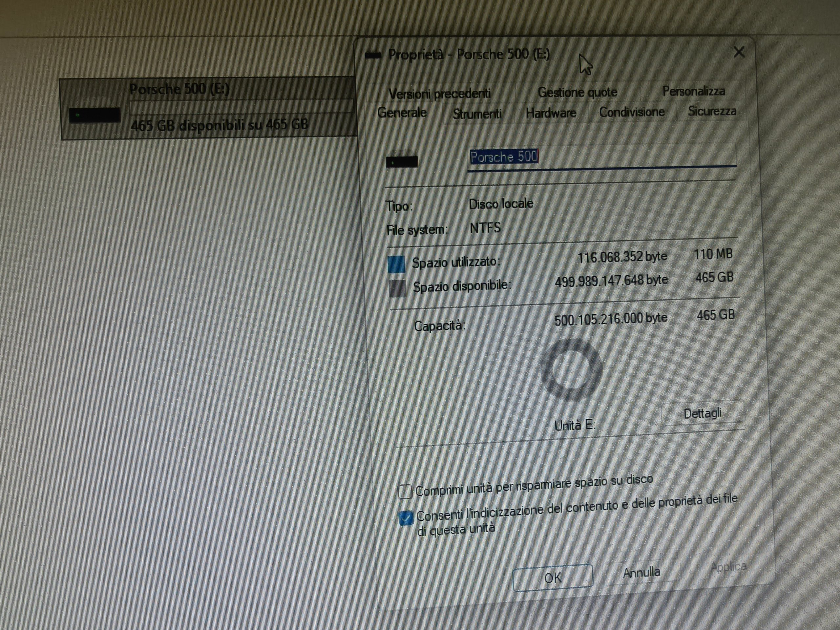Click the 'Unità E:' label under chart
Image resolution: width=840 pixels, height=630 pixels.
tap(575, 425)
